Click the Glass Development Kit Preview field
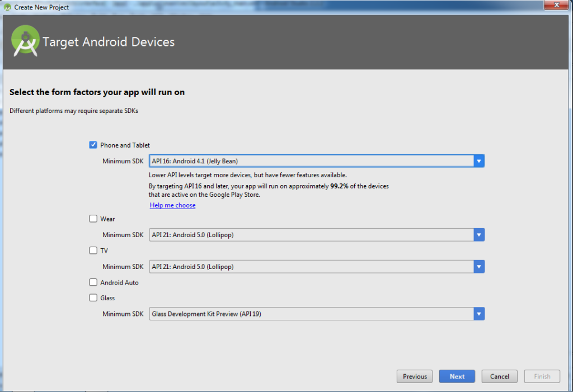The image size is (573, 392). coord(311,314)
